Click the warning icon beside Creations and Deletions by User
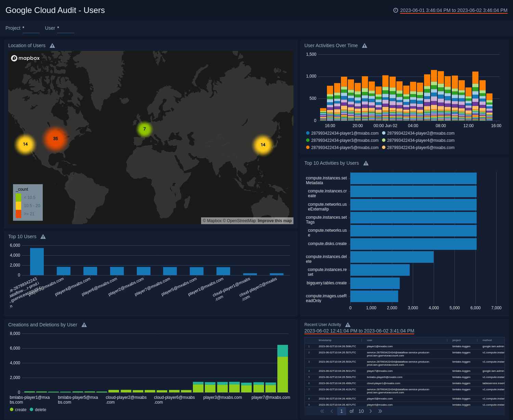The width and height of the screenshot is (513, 420). click(84, 325)
